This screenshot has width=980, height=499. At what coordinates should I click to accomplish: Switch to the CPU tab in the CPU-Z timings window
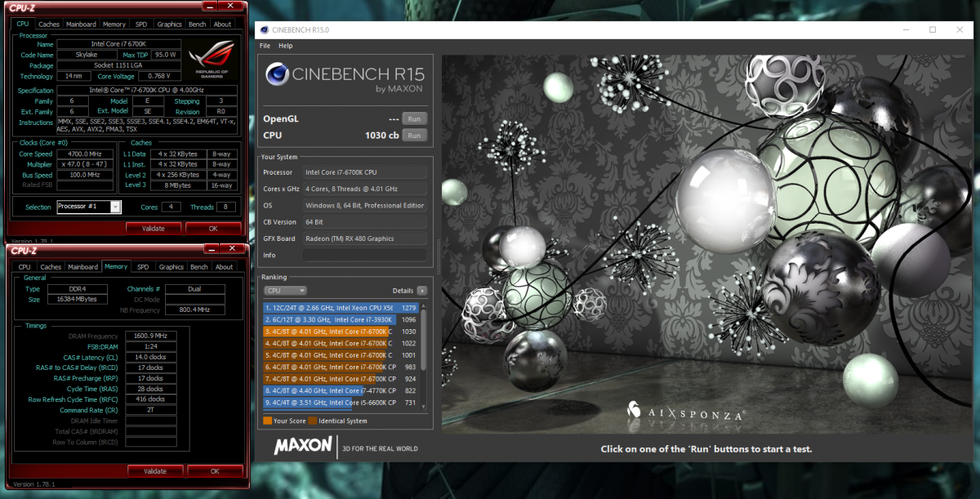(x=24, y=267)
